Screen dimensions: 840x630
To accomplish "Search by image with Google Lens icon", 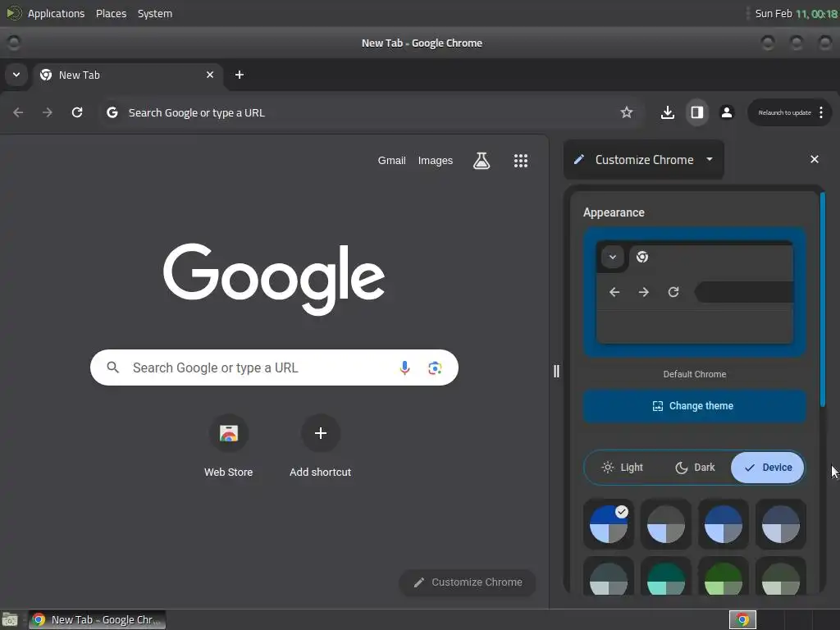I will [435, 367].
